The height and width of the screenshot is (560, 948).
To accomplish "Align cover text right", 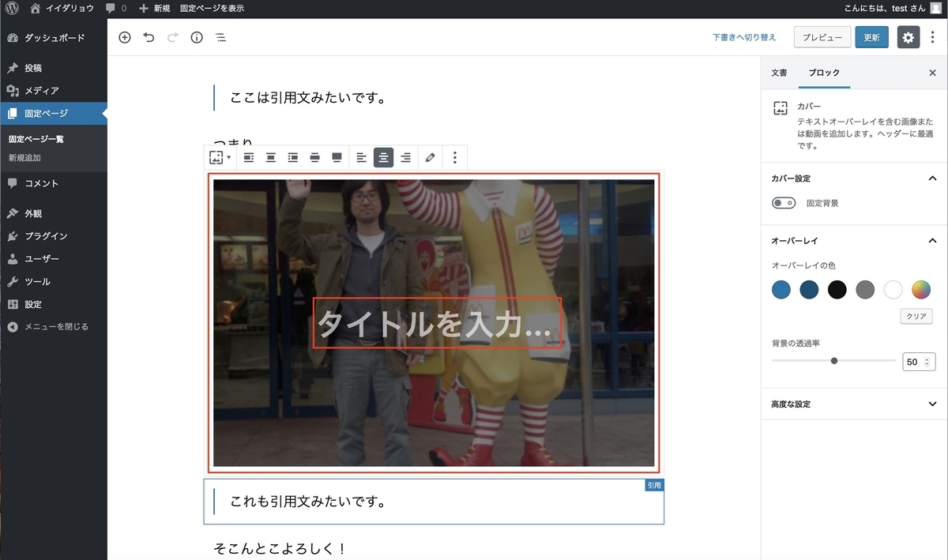I will click(x=405, y=157).
